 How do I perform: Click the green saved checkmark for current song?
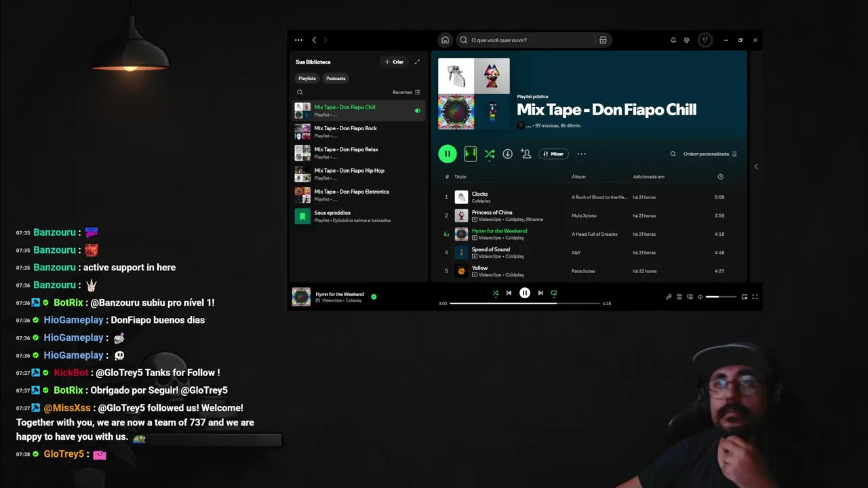point(374,296)
